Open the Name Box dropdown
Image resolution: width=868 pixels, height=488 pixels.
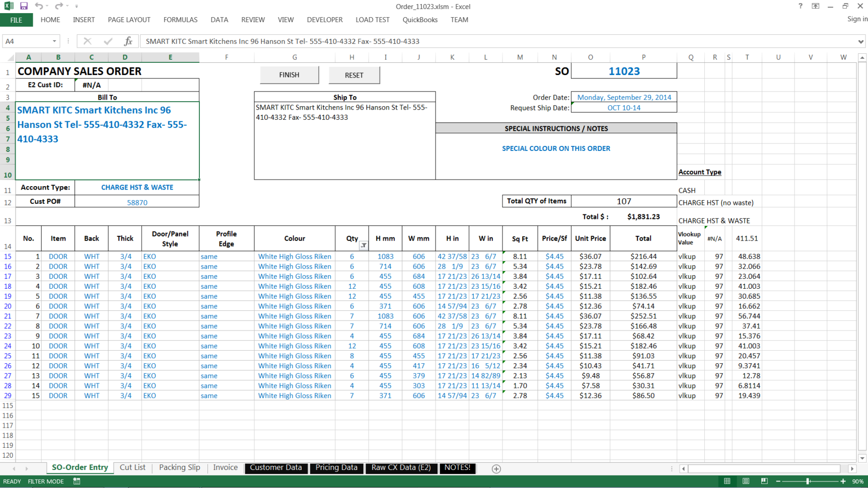[55, 41]
